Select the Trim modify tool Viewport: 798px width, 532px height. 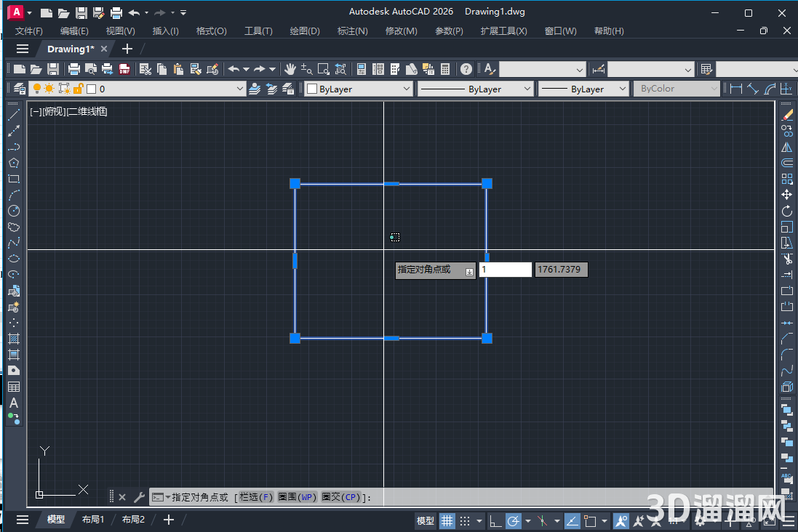tap(787, 259)
